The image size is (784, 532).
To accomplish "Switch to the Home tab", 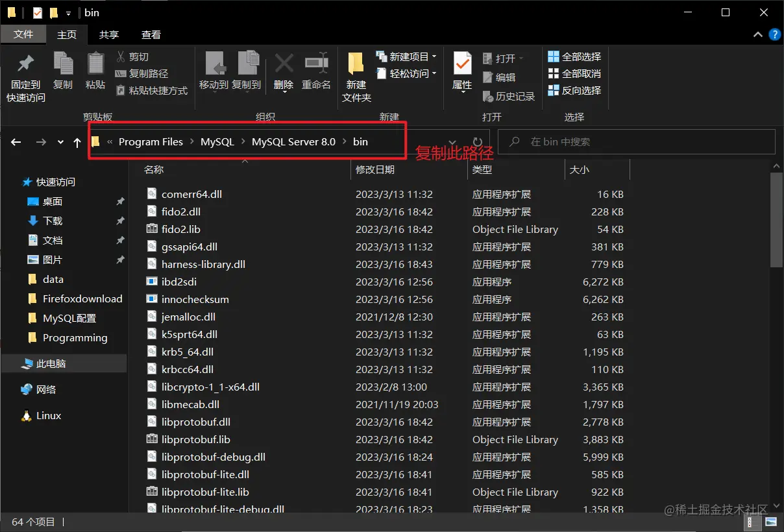I will [x=67, y=34].
